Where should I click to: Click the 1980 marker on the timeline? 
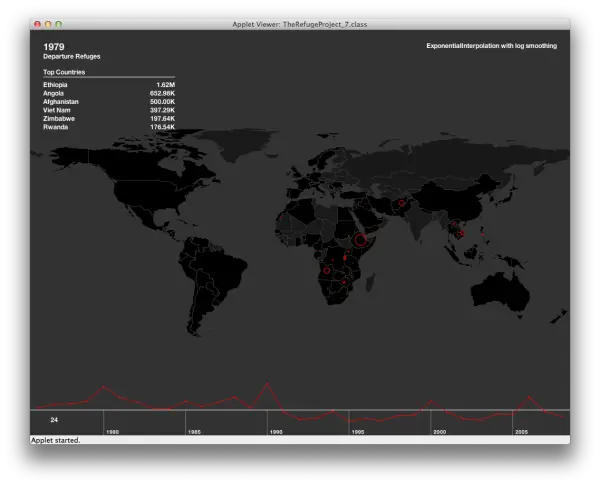point(112,432)
